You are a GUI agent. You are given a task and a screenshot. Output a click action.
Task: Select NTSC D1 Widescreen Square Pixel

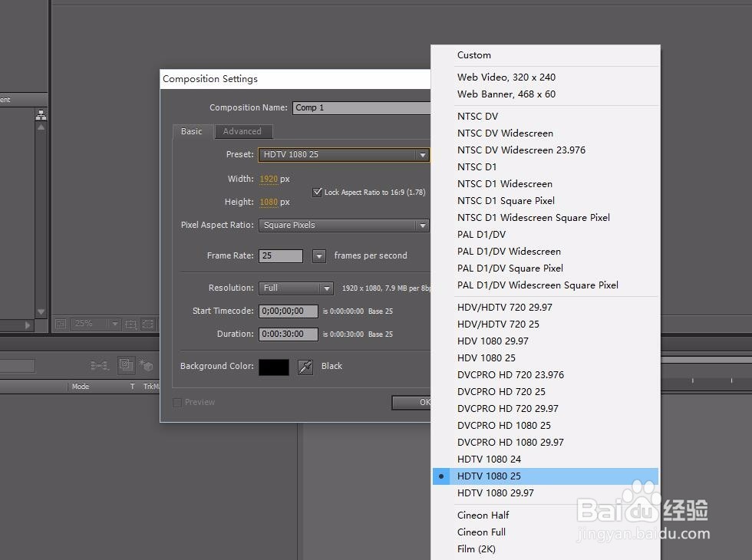click(546, 218)
